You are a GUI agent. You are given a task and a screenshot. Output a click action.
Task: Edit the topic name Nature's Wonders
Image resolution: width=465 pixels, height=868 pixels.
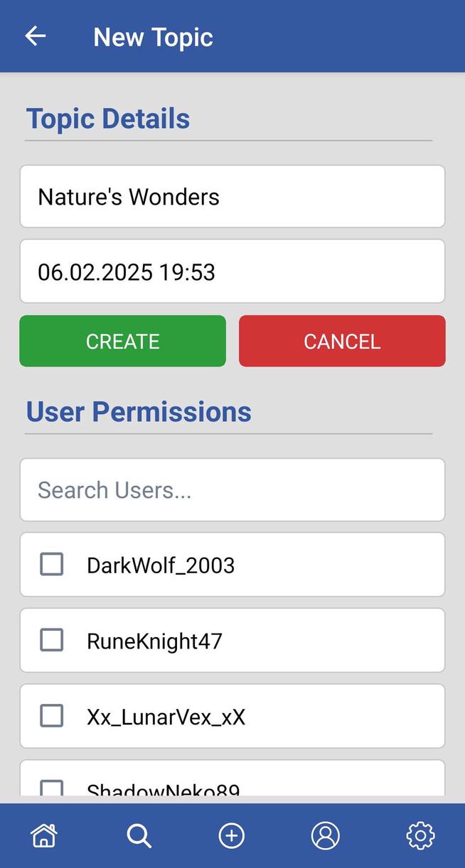tap(232, 196)
